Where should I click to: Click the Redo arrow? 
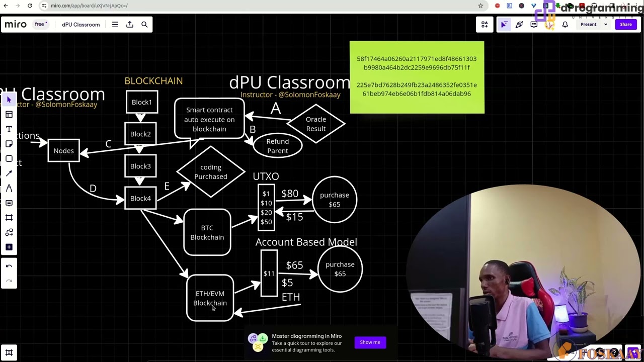point(9,281)
